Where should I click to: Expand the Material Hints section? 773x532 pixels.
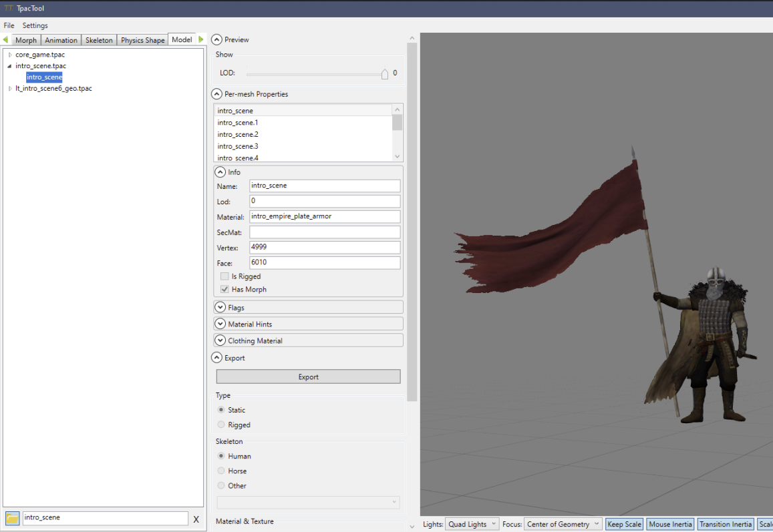pyautogui.click(x=220, y=324)
